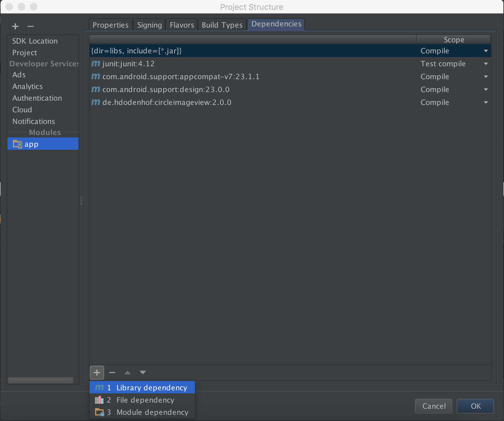Viewport: 504px width, 421px height.
Task: Click the File dependency jar icon in the menu
Action: click(x=99, y=400)
